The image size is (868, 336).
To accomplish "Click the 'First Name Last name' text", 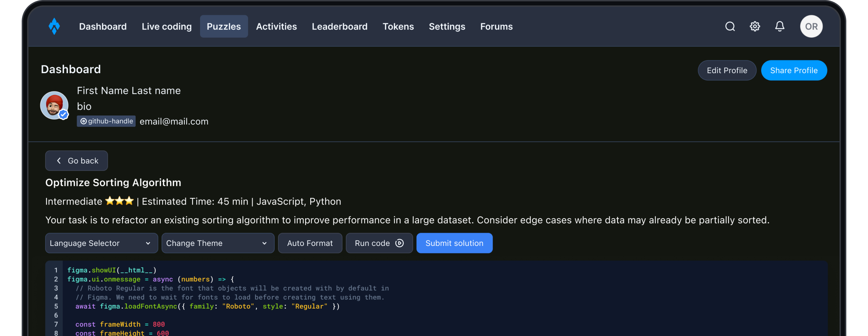I will point(129,91).
